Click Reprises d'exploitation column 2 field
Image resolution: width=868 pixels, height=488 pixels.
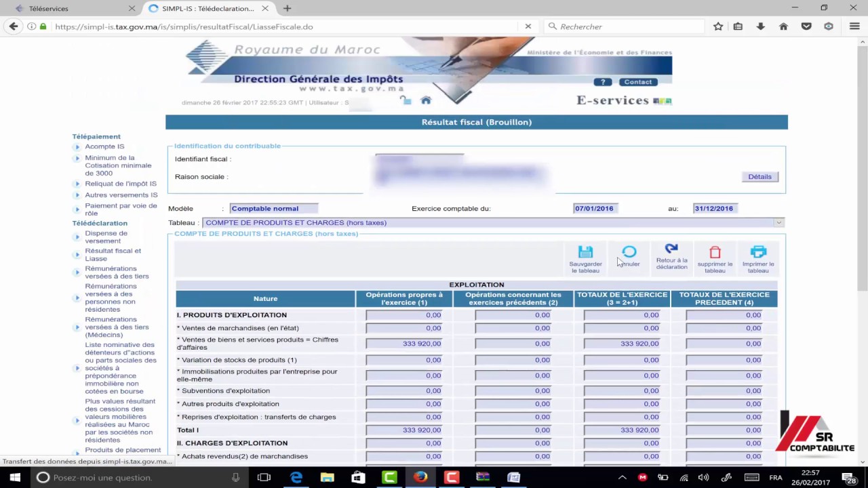513,417
